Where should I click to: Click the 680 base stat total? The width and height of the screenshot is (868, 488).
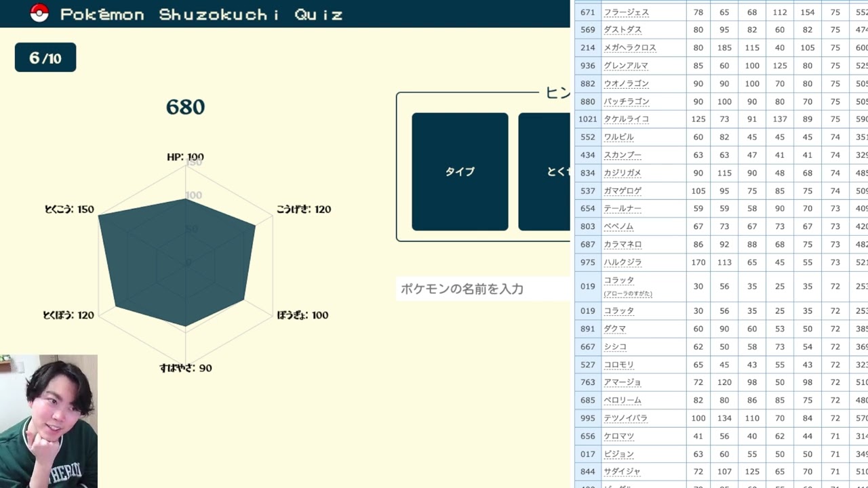click(185, 107)
